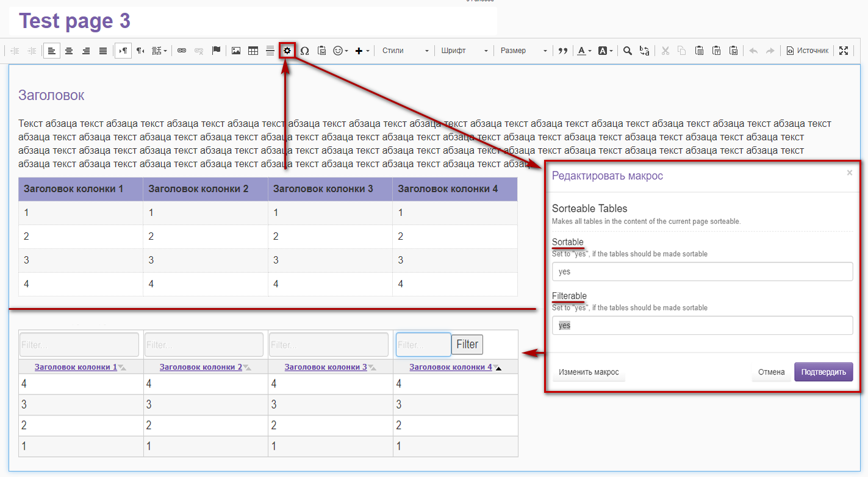Viewport: 868px width, 477px height.
Task: Click the Test page 3 title
Action: coord(74,21)
